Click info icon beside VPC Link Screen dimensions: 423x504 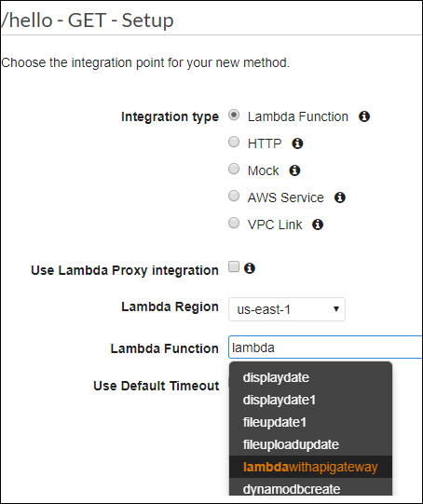(x=318, y=225)
